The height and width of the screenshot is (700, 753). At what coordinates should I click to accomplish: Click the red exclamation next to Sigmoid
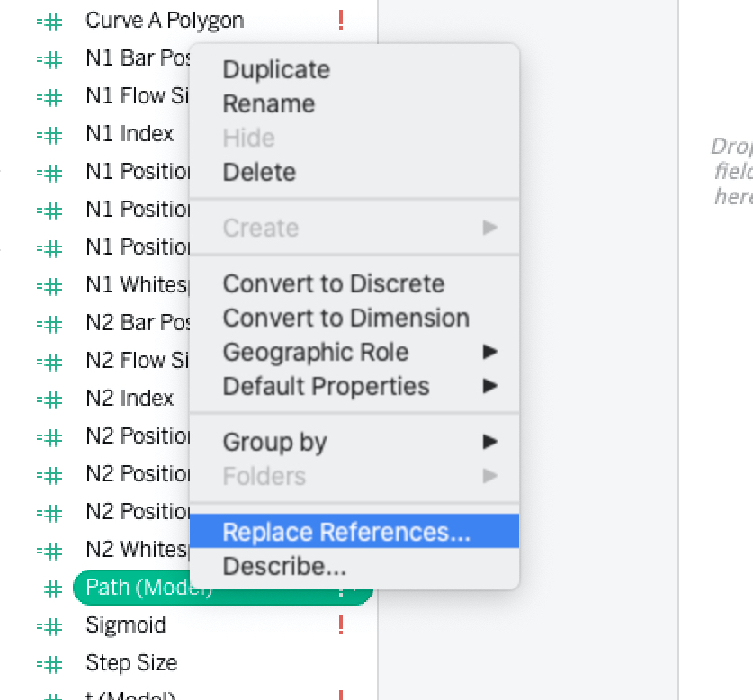(341, 624)
